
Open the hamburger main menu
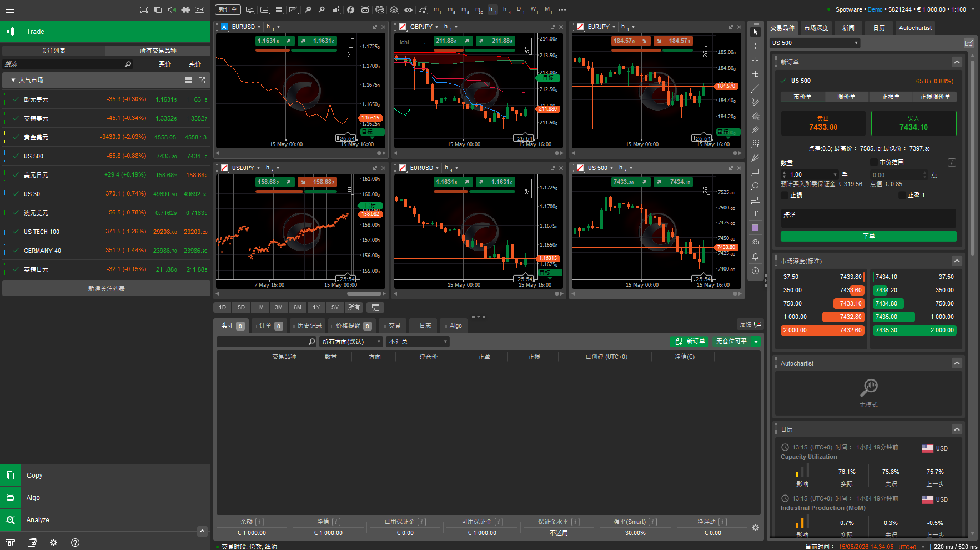point(10,9)
